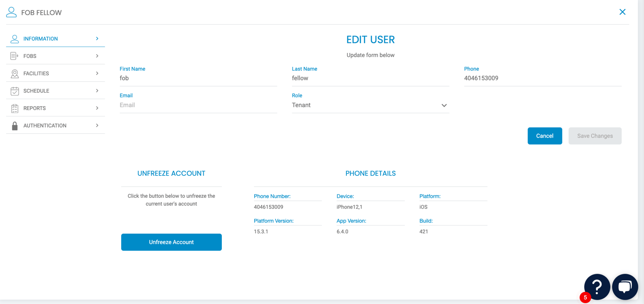Close the edit user panel with X
Viewport: 644px width, 304px height.
(x=622, y=12)
